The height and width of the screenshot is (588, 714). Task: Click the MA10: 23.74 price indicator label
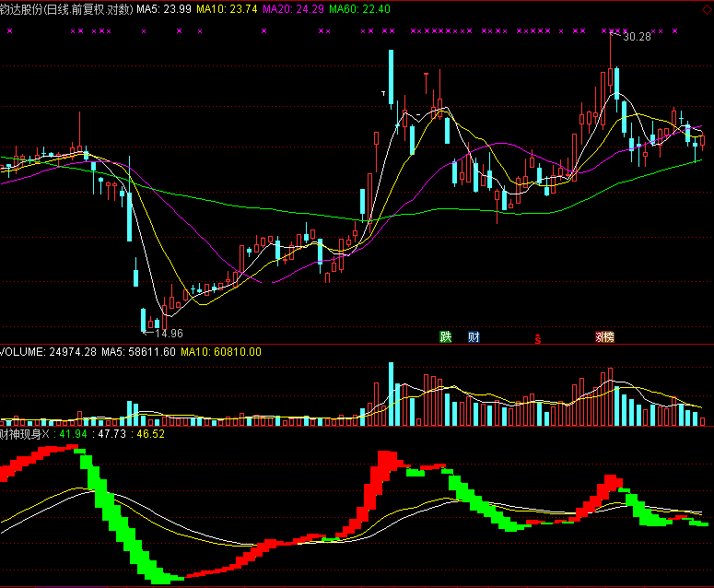[x=227, y=9]
